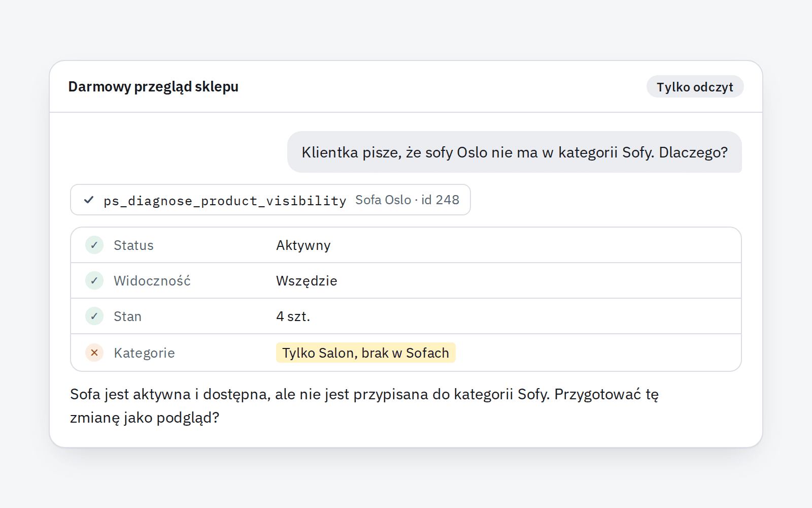Click the user message about sofa Oslo
This screenshot has height=508, width=812.
coord(515,152)
